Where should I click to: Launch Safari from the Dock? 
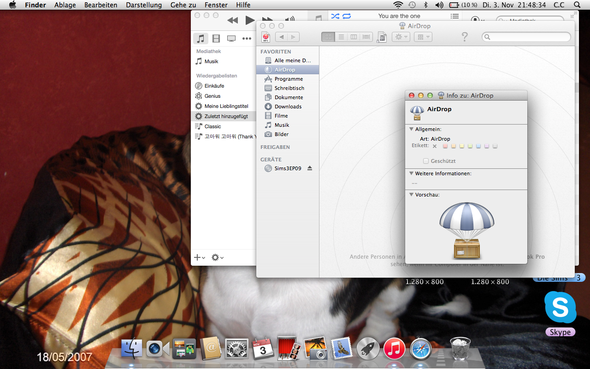(421, 349)
